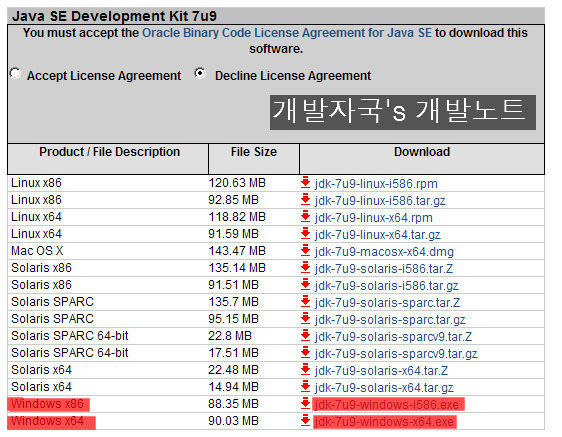Viewport: 562px width, 437px height.
Task: Click download arrow icon for jdk-7u9-solaris-x64.tar.gz
Action: (x=305, y=386)
